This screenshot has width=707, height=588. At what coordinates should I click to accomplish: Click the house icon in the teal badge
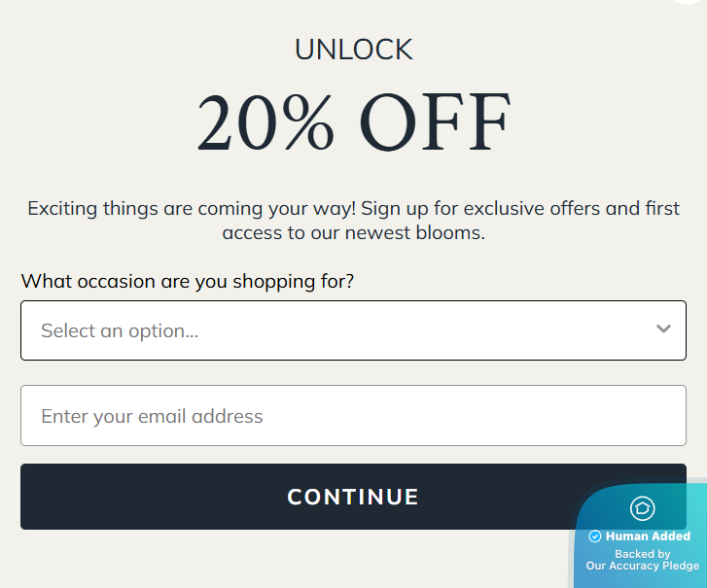(x=643, y=508)
